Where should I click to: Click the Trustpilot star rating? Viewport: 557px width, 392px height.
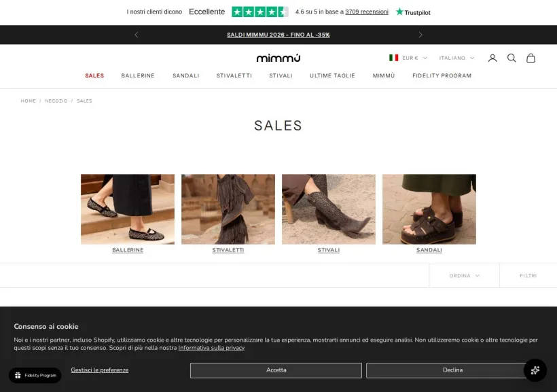pyautogui.click(x=259, y=12)
